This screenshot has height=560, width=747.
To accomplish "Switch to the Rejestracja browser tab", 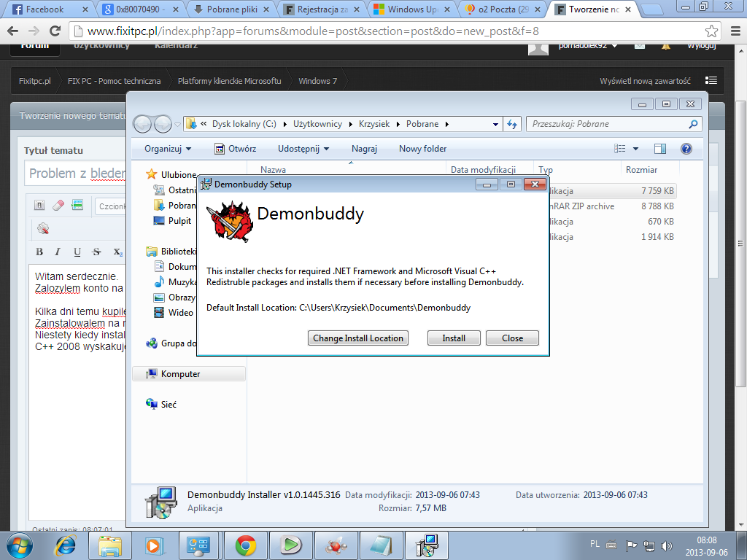I will tap(322, 9).
